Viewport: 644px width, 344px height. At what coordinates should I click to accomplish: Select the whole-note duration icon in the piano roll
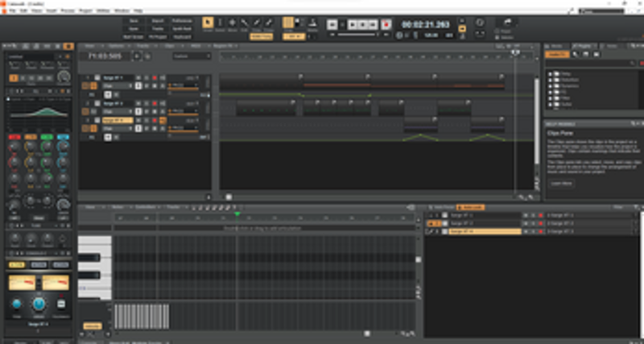193,207
